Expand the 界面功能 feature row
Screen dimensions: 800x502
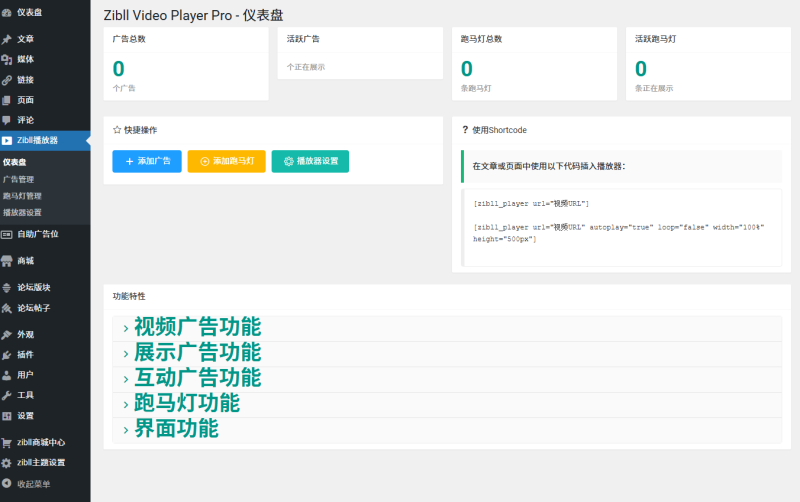[447, 430]
